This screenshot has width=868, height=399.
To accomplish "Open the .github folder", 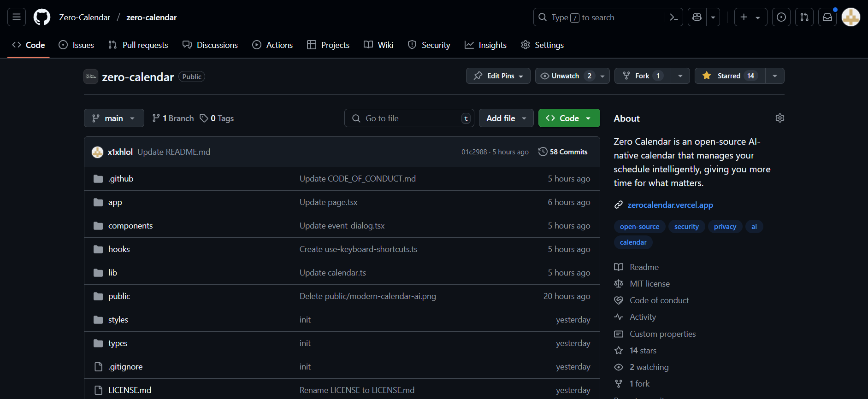I will point(121,178).
